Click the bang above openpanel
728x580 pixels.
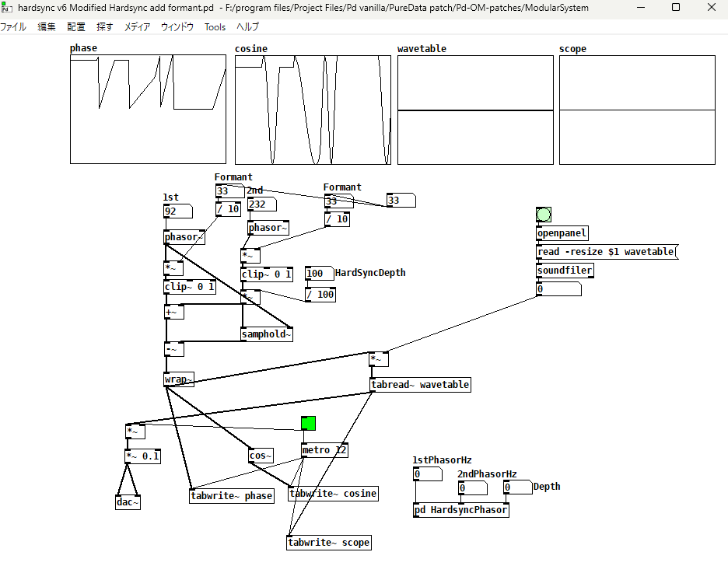click(543, 214)
